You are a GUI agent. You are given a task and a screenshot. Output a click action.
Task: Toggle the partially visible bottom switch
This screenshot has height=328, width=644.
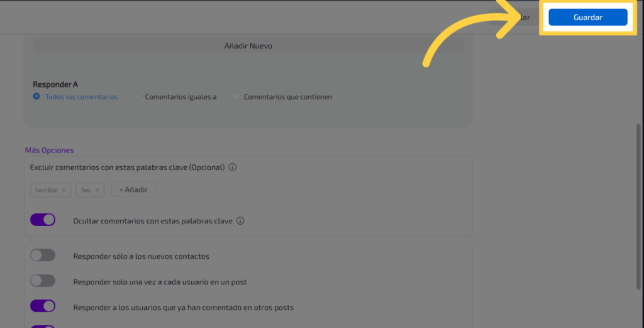pyautogui.click(x=43, y=326)
